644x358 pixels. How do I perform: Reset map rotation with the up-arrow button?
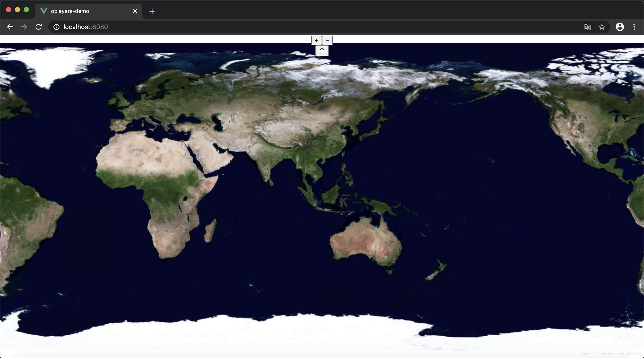pos(322,51)
